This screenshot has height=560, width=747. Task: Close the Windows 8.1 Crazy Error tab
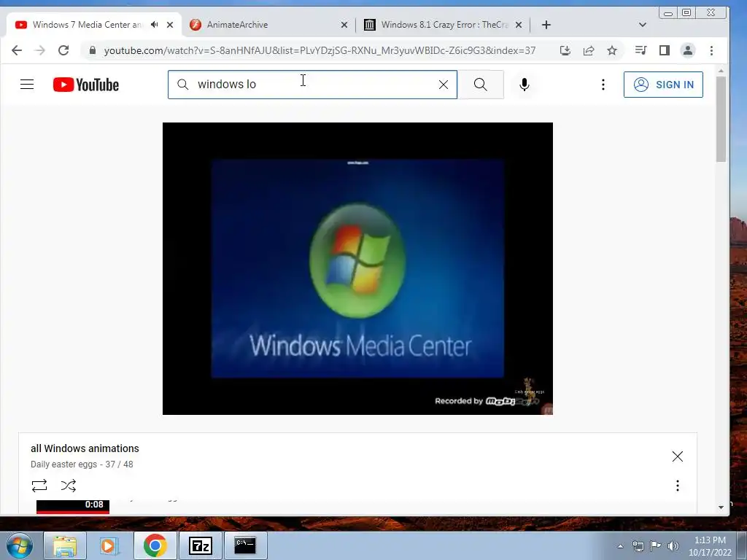[x=519, y=25]
